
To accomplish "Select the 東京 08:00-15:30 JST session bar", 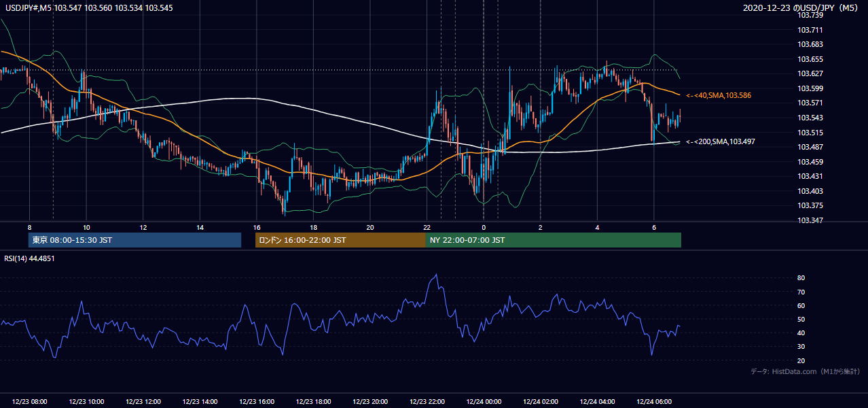I will click(x=135, y=240).
